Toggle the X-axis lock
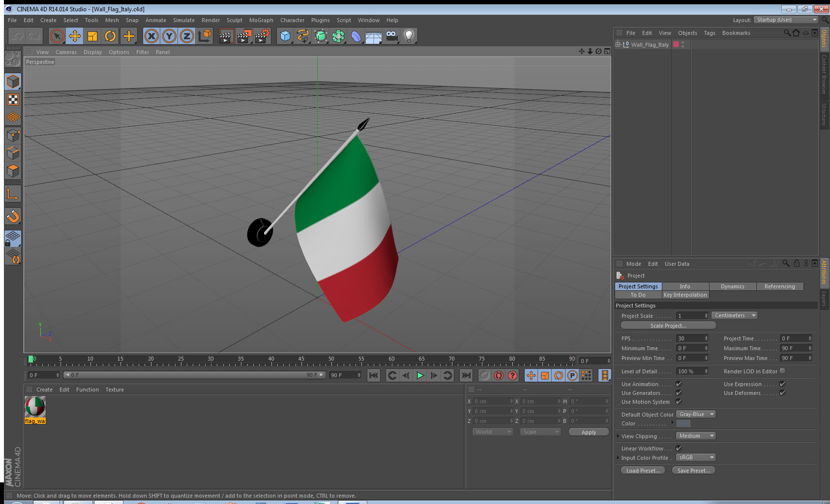The height and width of the screenshot is (504, 830). 151,36
